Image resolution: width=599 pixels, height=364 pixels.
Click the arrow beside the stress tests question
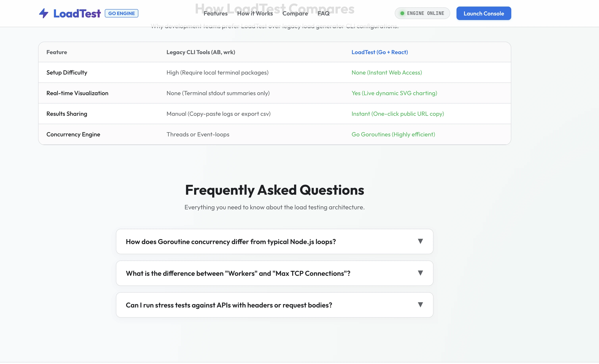420,305
